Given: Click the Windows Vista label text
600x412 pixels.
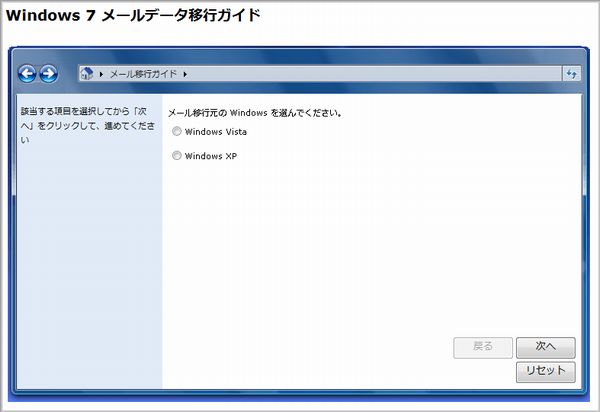Looking at the screenshot, I should coord(216,132).
